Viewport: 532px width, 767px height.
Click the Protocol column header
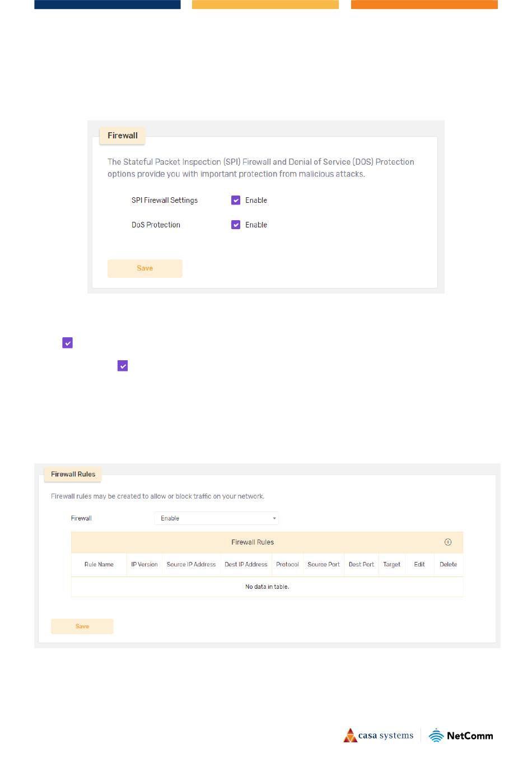click(x=287, y=564)
